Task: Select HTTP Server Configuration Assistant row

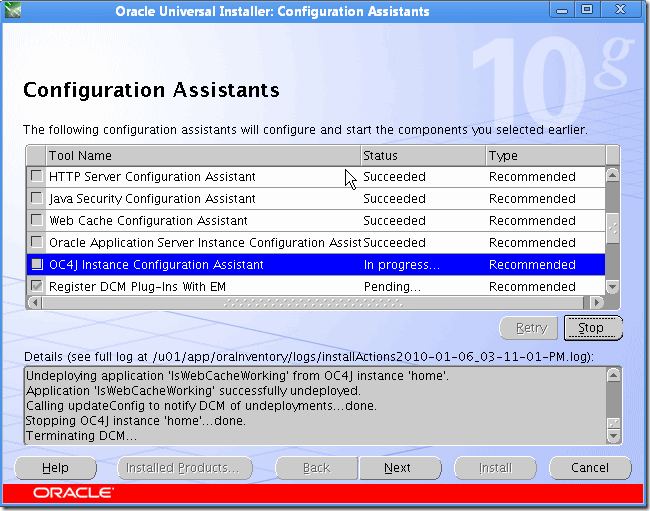Action: [315, 177]
